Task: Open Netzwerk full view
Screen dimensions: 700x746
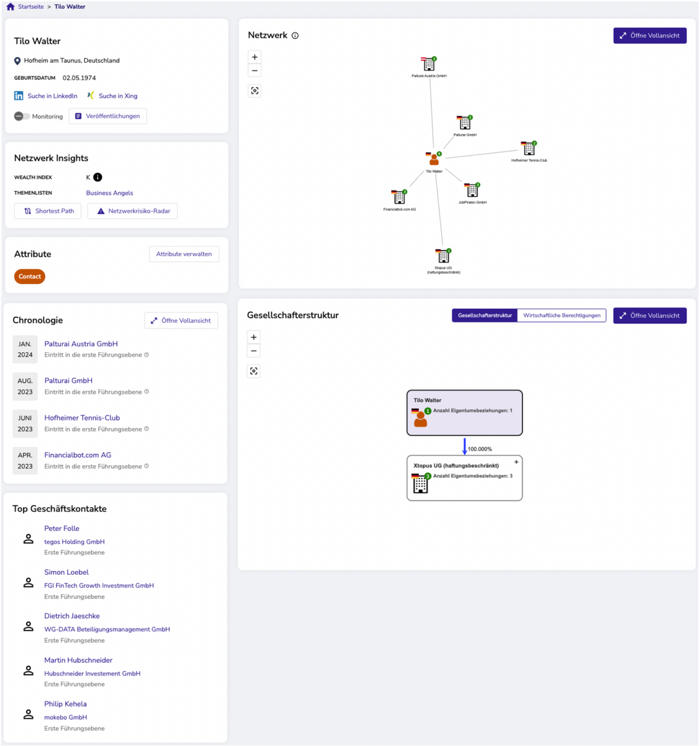Action: (649, 36)
